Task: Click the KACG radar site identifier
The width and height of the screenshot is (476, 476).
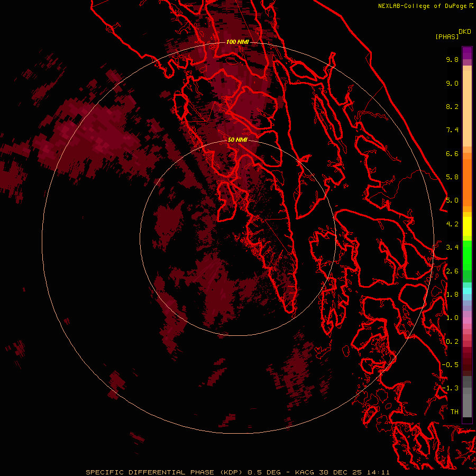Action: point(305,472)
